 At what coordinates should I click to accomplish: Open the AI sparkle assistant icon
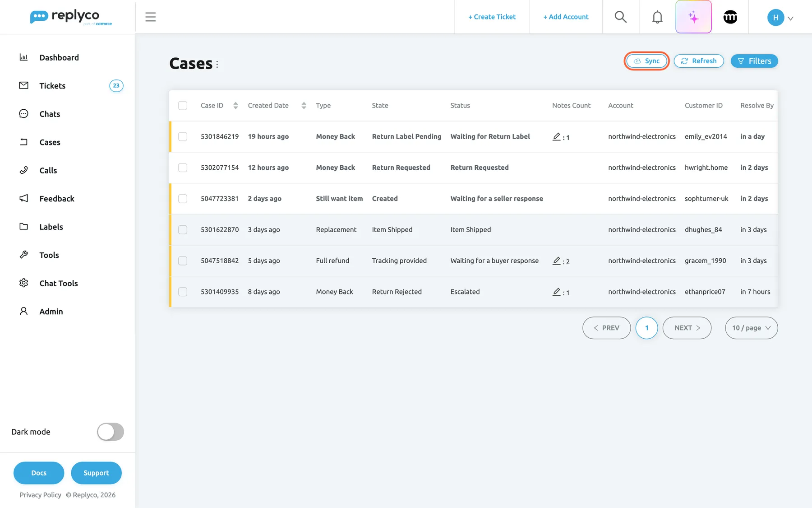click(x=693, y=17)
